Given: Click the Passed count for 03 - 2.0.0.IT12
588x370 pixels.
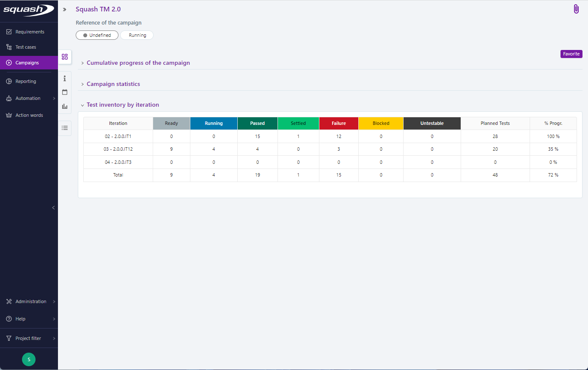Looking at the screenshot, I should [257, 149].
